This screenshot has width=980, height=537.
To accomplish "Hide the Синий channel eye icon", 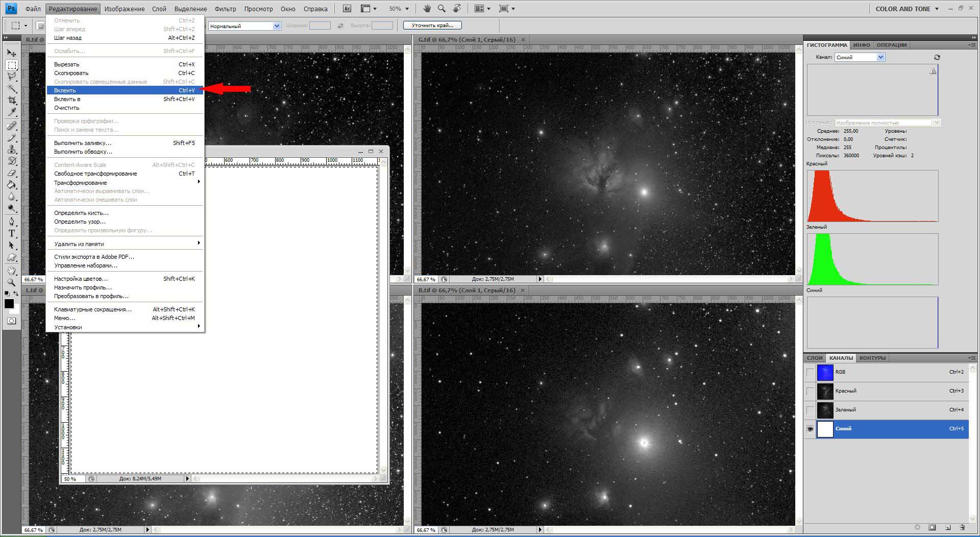I will (x=810, y=429).
